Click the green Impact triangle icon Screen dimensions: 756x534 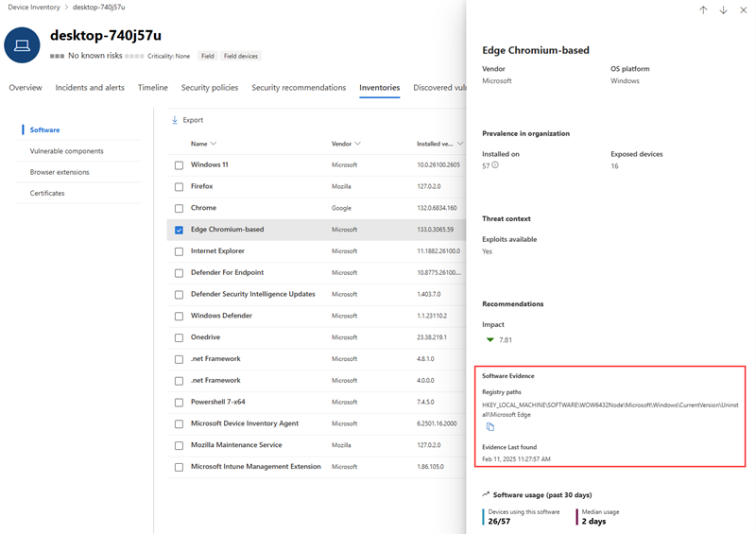[490, 339]
